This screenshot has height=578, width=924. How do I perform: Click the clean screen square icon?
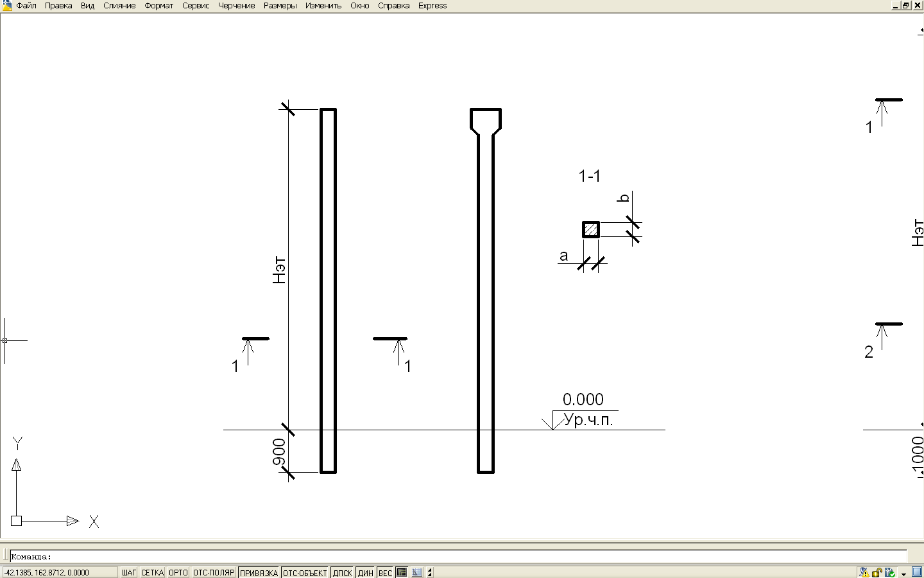[916, 572]
